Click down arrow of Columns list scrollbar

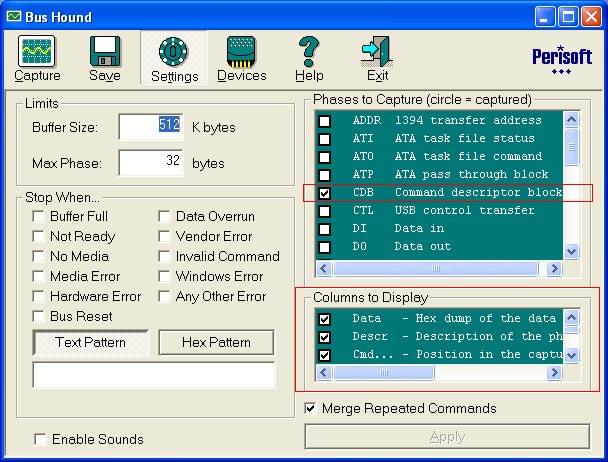click(571, 355)
